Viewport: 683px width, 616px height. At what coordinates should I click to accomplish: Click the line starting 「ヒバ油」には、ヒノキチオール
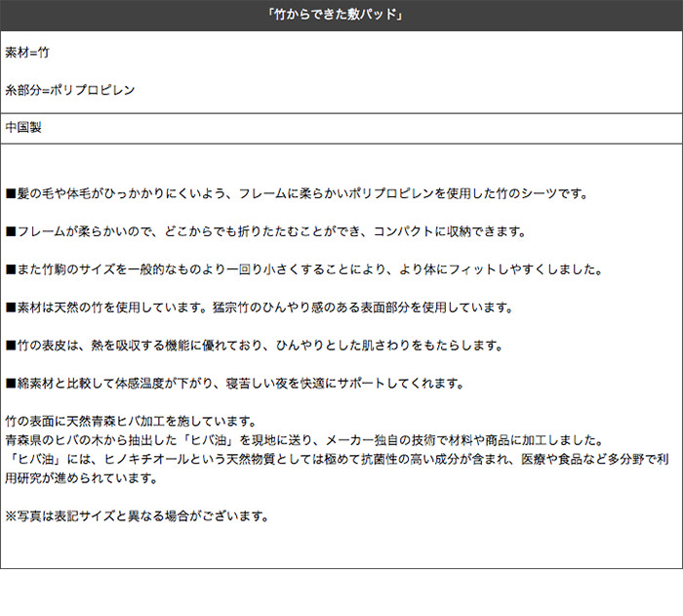click(x=338, y=459)
